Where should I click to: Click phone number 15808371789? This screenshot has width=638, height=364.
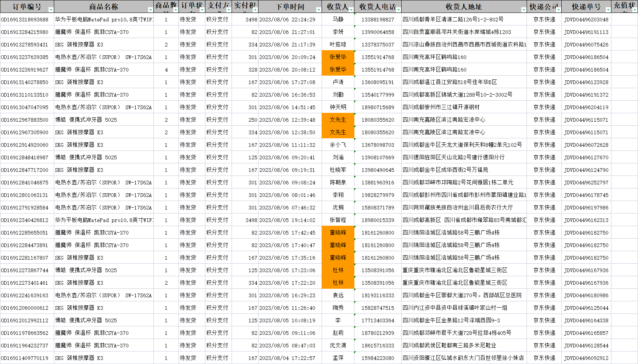(x=378, y=208)
